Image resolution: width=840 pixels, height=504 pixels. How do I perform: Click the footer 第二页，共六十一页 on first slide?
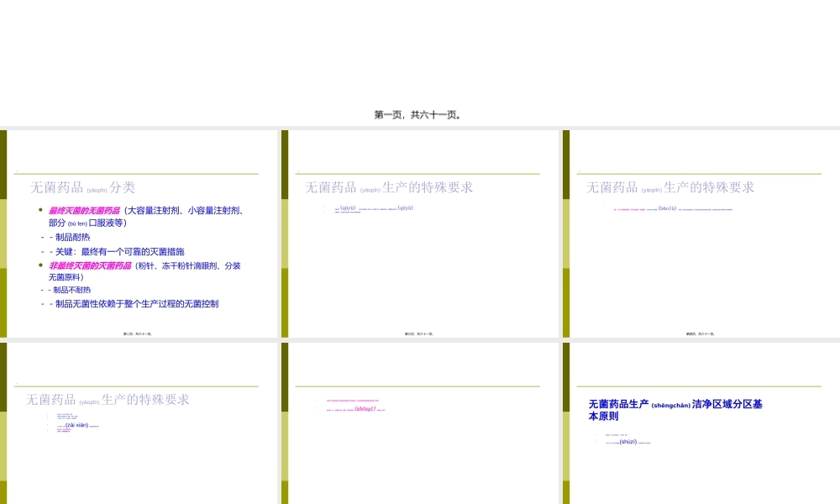coord(138,333)
